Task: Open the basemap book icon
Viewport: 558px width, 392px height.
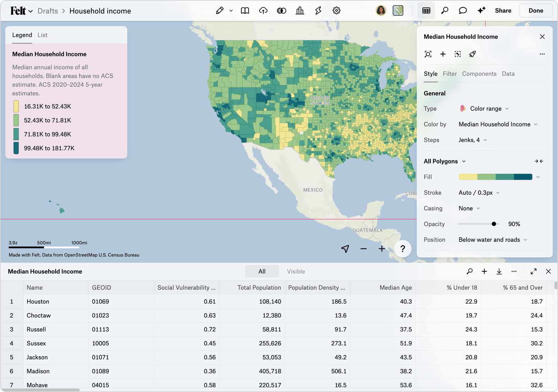Action: (x=245, y=11)
